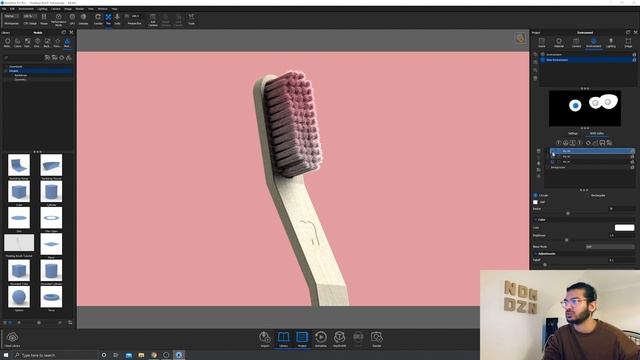This screenshot has height=360, width=640.
Task: Open the Colors library tab icon
Action: 18,42
